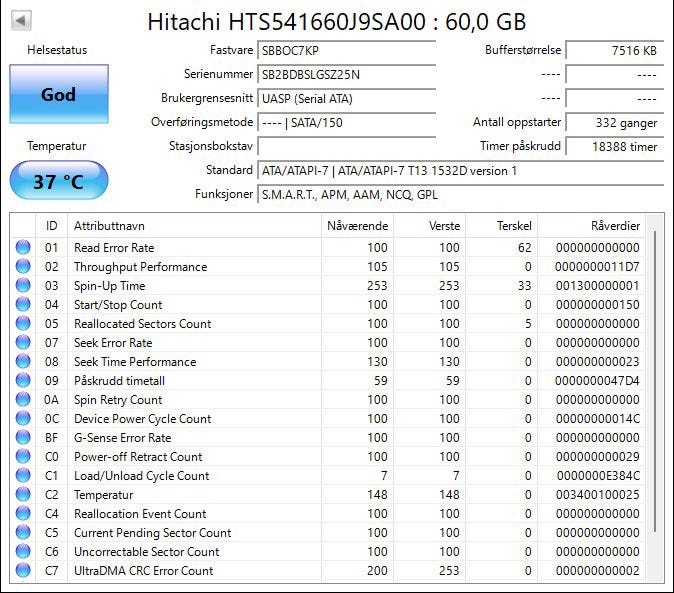This screenshot has width=674, height=593.
Task: Select the Device Power Cycle Count name
Action: coord(143,419)
